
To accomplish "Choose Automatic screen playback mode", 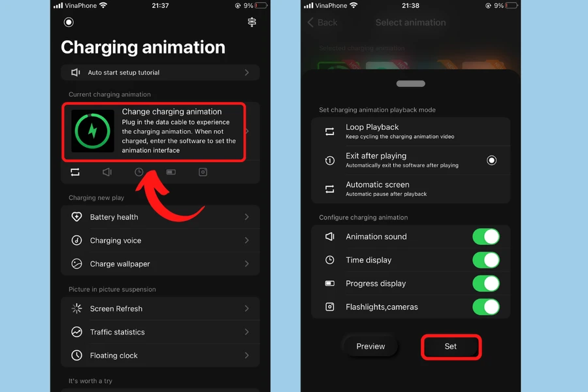I will pyautogui.click(x=411, y=189).
